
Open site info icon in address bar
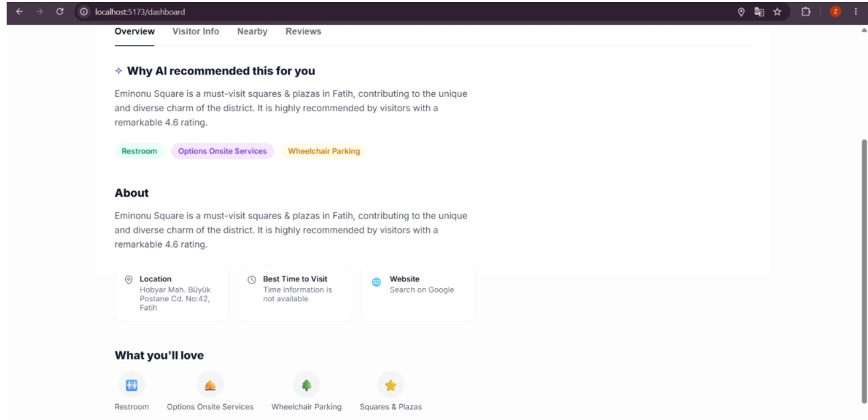[x=83, y=12]
